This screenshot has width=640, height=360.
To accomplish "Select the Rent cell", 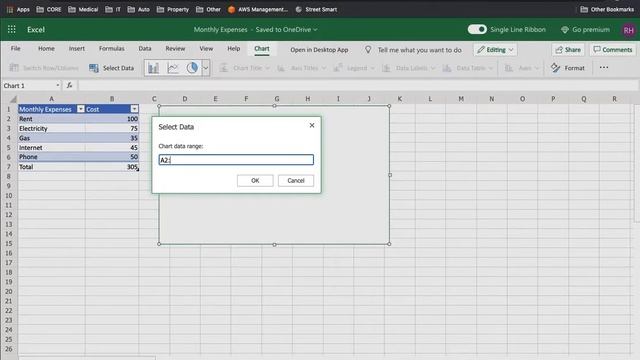I will [x=51, y=119].
